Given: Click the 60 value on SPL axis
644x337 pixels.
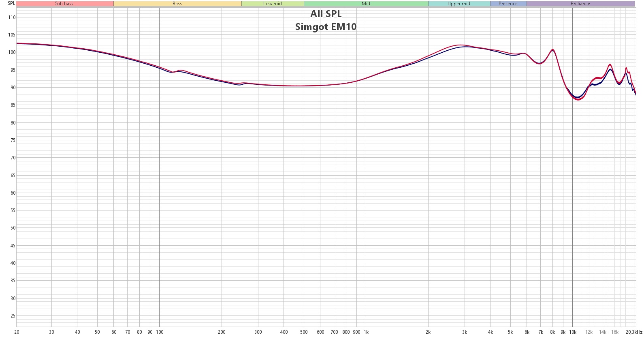Looking at the screenshot, I should [x=13, y=193].
